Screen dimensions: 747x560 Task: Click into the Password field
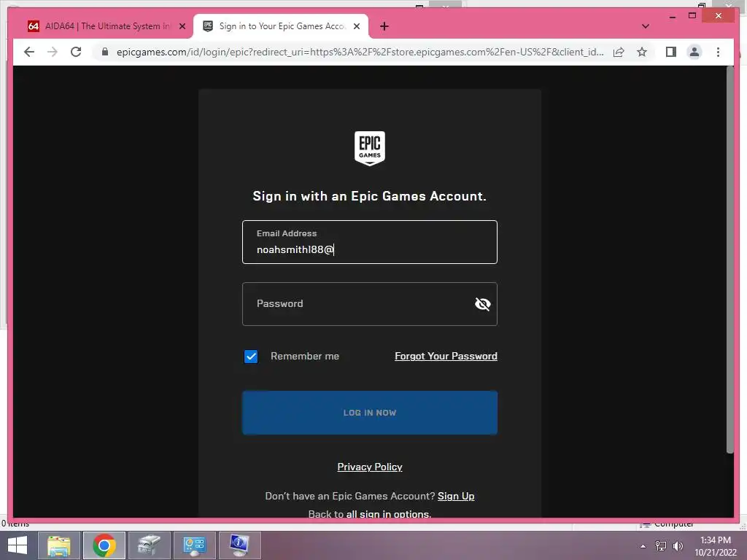tap(370, 304)
